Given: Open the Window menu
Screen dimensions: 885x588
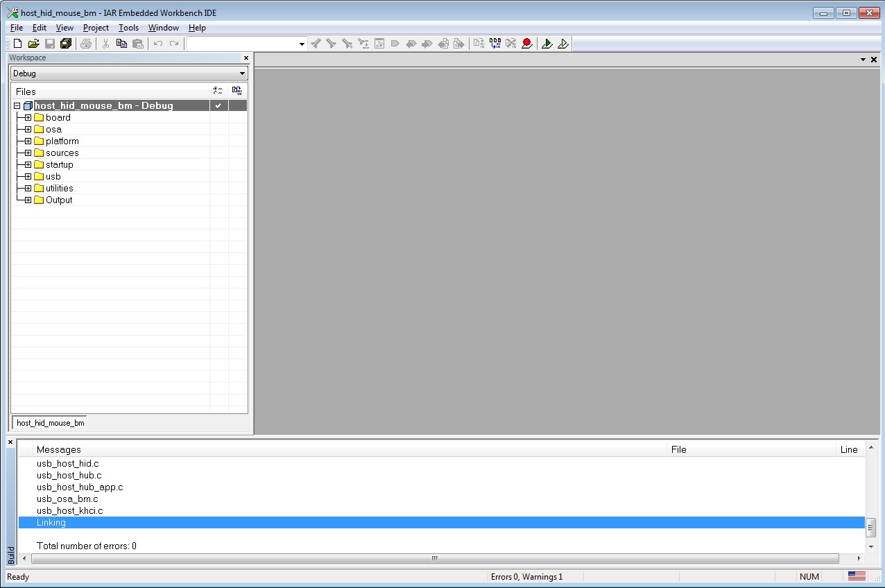Looking at the screenshot, I should (x=164, y=28).
